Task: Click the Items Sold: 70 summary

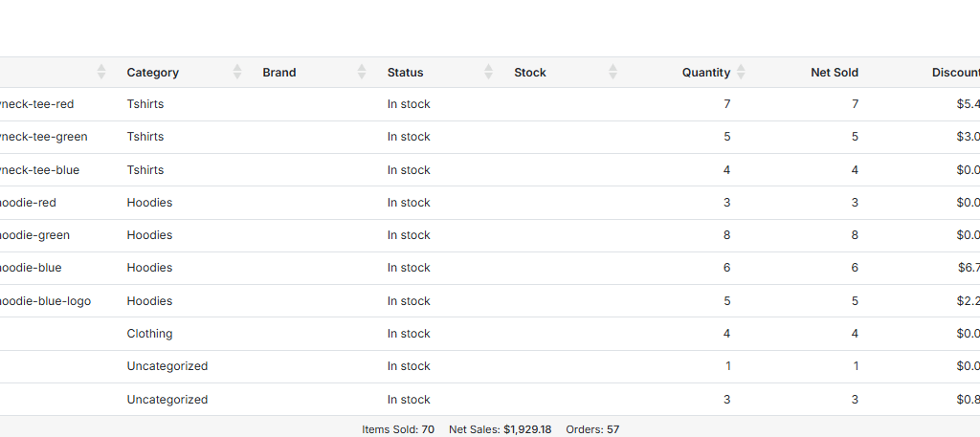Action: (x=398, y=429)
